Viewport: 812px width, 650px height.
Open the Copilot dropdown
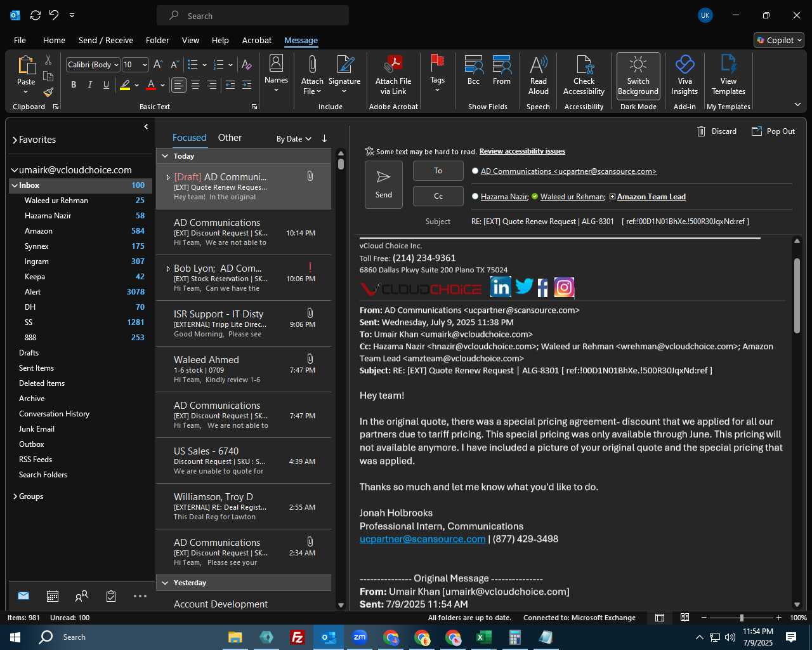click(x=779, y=40)
